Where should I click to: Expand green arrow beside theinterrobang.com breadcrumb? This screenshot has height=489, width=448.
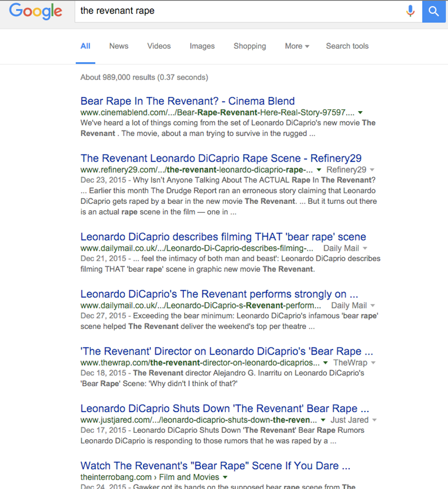click(x=225, y=477)
